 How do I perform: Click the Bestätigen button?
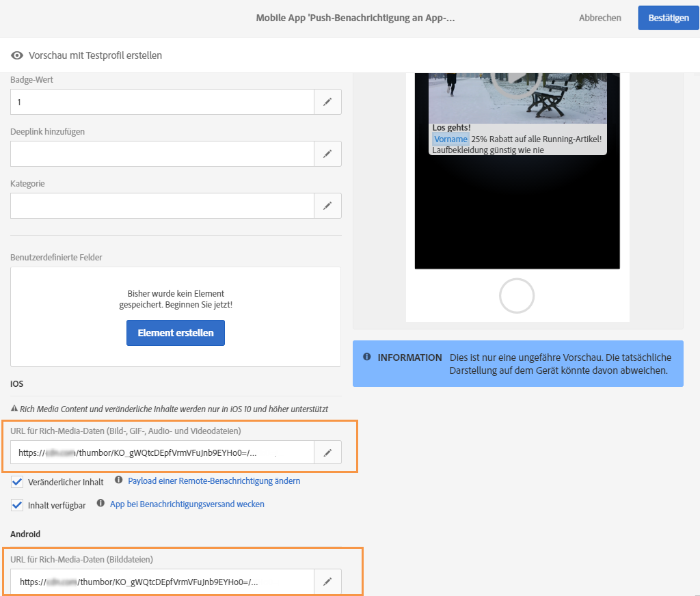(x=669, y=18)
